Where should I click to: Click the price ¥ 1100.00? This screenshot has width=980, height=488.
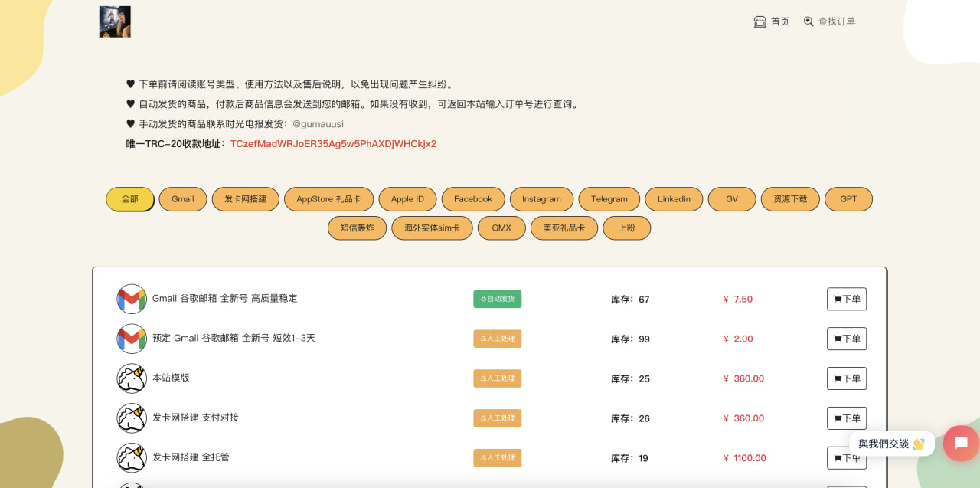(744, 458)
